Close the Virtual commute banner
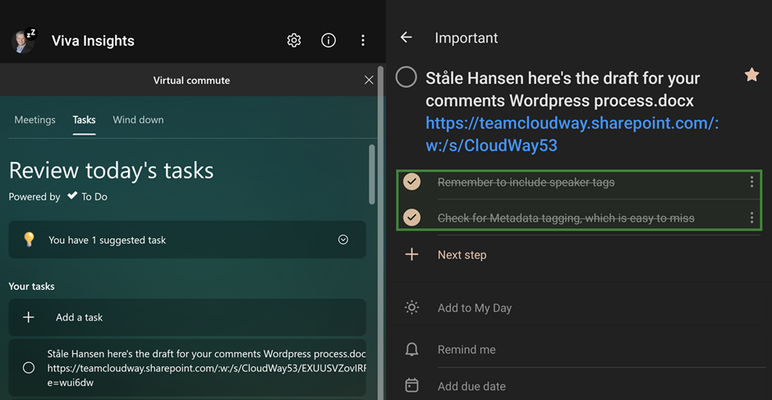 tap(369, 80)
